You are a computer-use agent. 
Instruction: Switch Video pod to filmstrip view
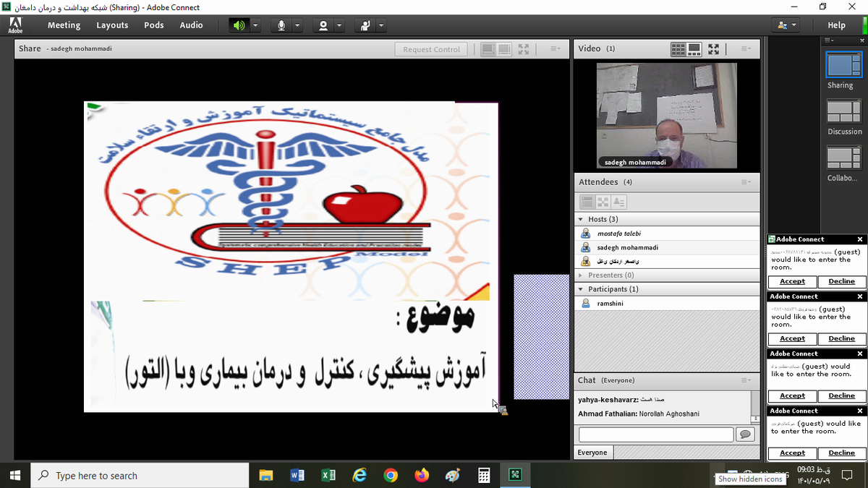[x=694, y=49]
